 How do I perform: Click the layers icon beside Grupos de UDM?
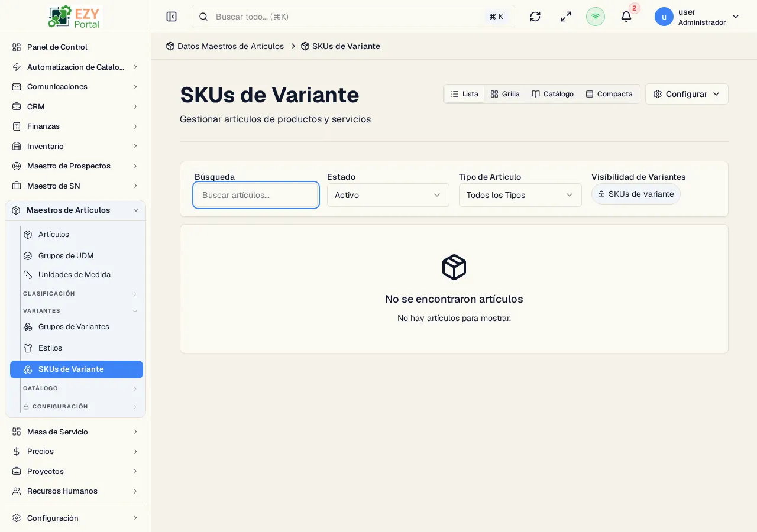click(28, 256)
